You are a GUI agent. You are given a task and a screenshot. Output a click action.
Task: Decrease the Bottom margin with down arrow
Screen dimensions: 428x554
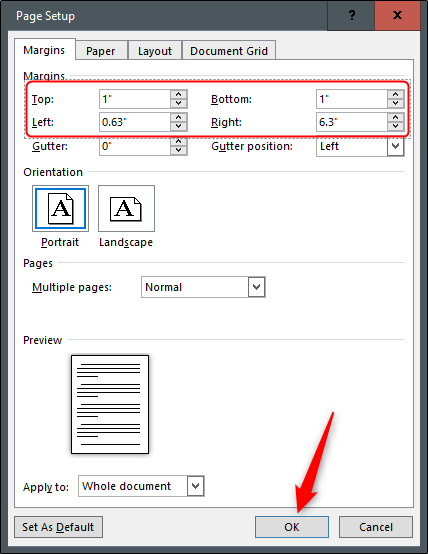tap(395, 103)
